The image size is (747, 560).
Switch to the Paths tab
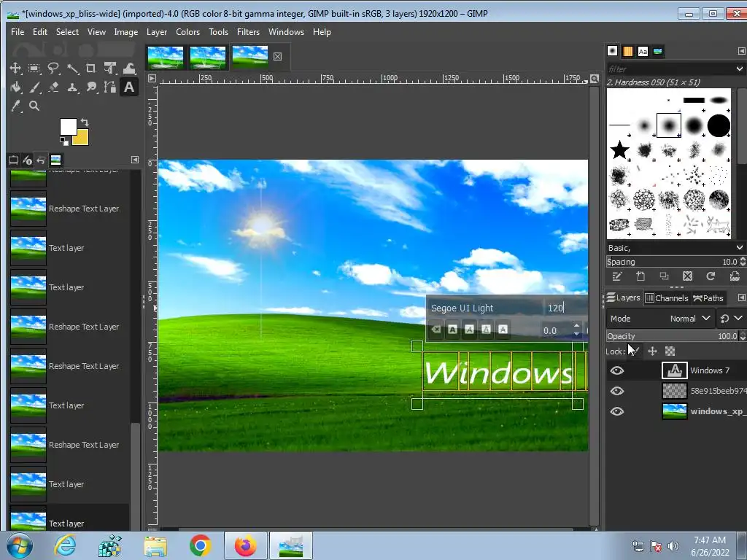[708, 298]
